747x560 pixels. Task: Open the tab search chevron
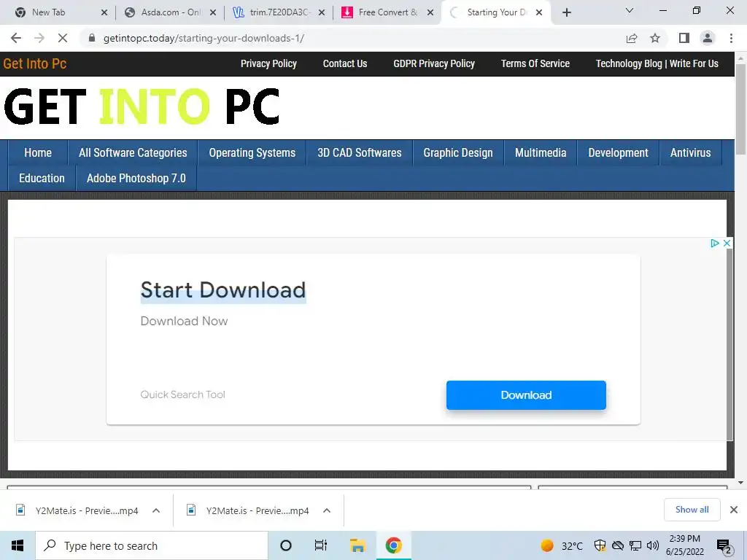(630, 10)
